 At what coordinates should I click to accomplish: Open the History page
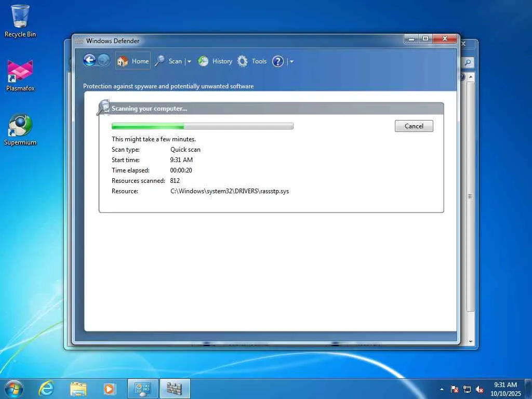click(215, 61)
